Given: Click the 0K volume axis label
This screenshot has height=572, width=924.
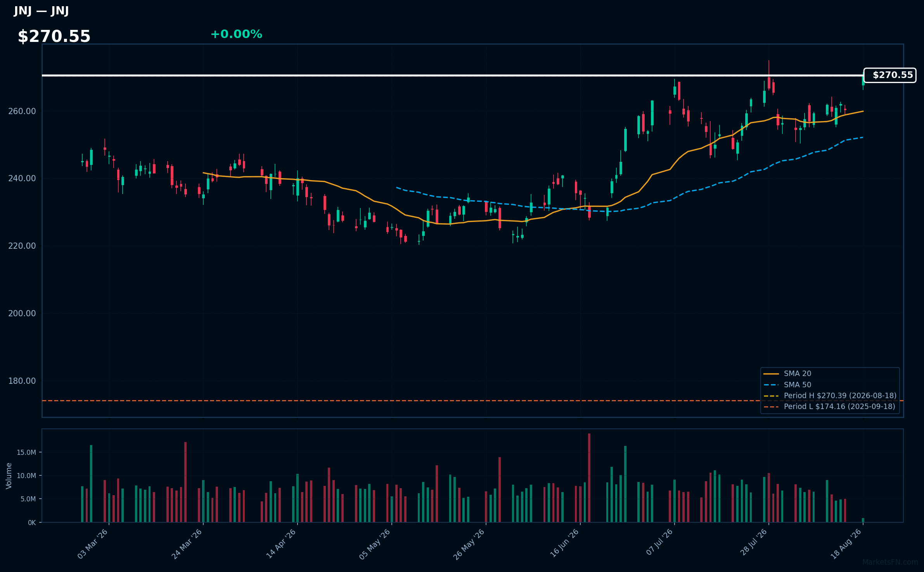Looking at the screenshot, I should [x=32, y=523].
